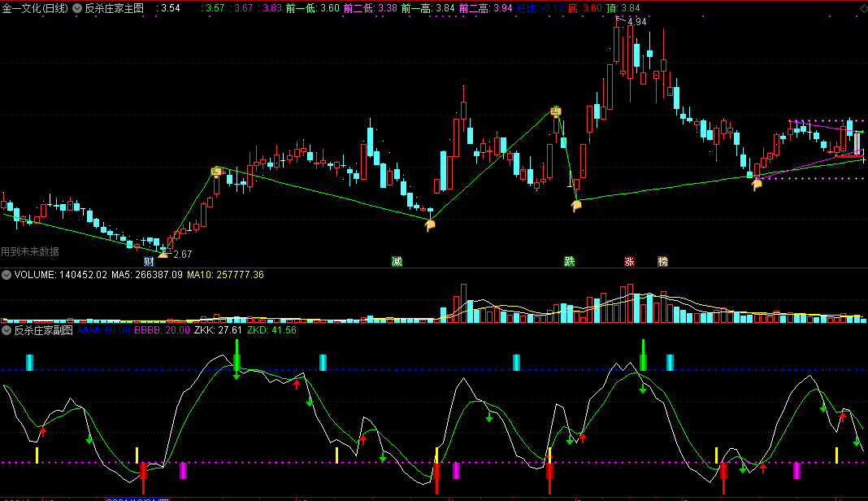Viewport: 868px width, 501px height.
Task: Click the green ZKD: 41.56 value
Action: tap(271, 329)
